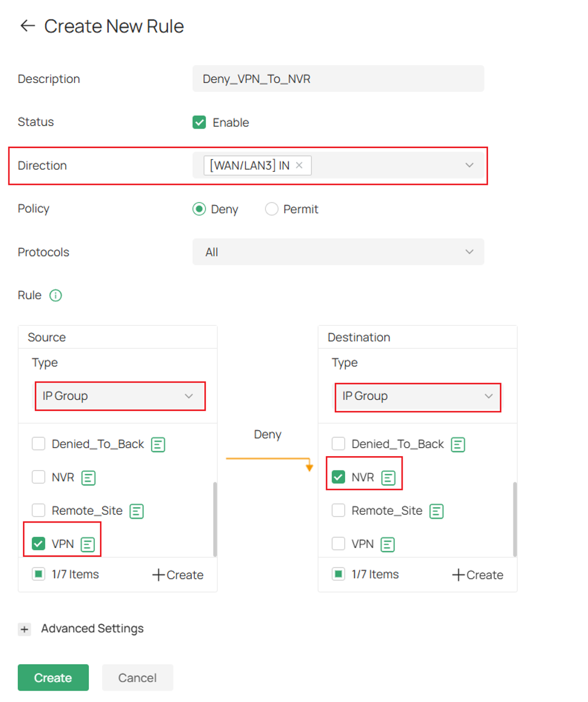This screenshot has width=588, height=702.
Task: Create a new Destination IP group
Action: [x=478, y=575]
